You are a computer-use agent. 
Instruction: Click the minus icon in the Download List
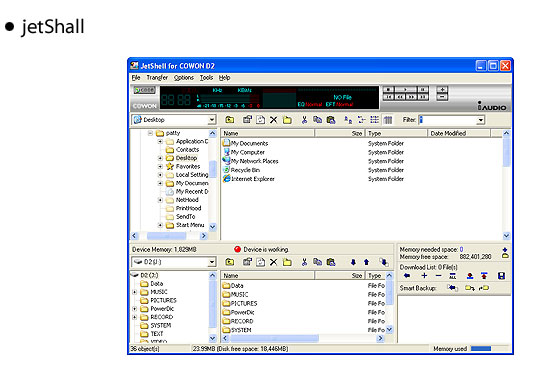point(439,275)
